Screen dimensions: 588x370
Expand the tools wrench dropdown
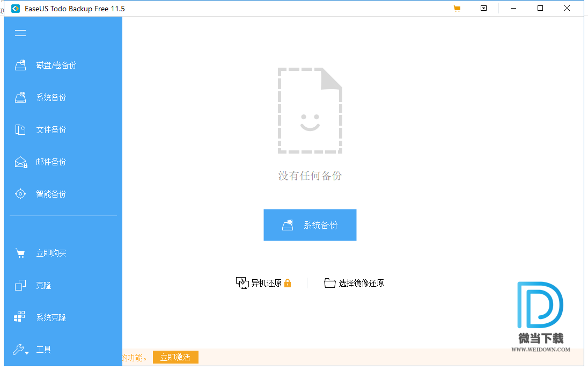[20, 350]
